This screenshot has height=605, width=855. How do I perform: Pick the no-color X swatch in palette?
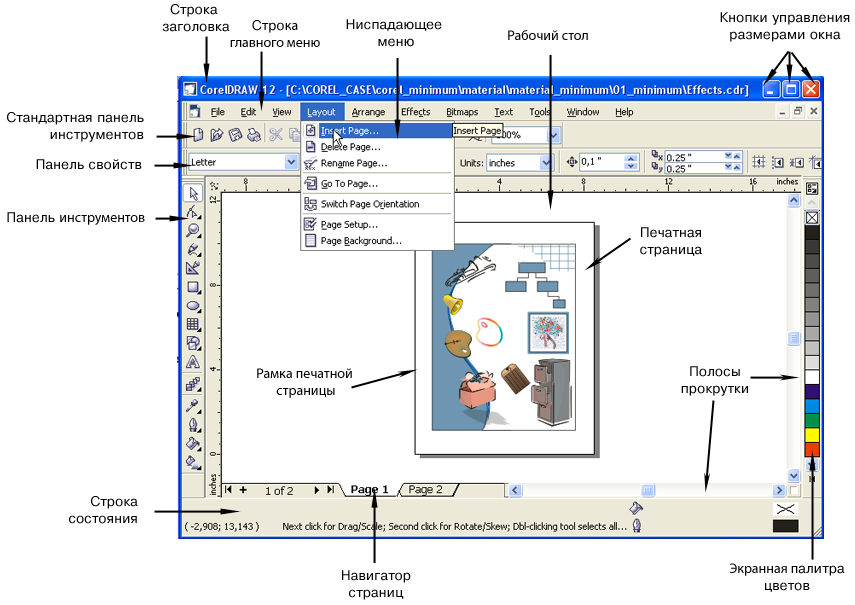(812, 217)
